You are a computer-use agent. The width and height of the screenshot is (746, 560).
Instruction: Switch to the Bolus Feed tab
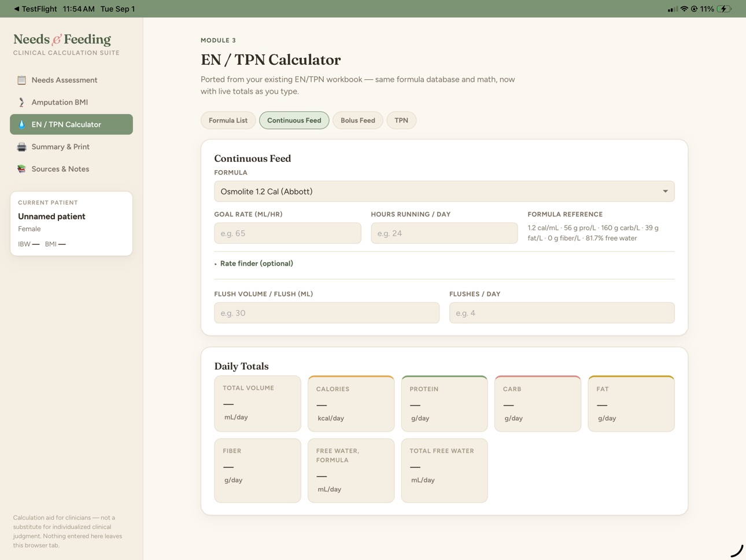click(x=357, y=120)
